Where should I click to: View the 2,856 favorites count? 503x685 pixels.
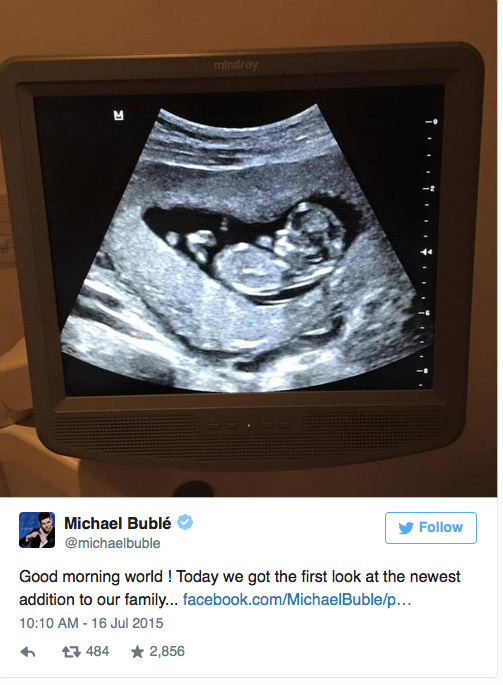click(167, 651)
